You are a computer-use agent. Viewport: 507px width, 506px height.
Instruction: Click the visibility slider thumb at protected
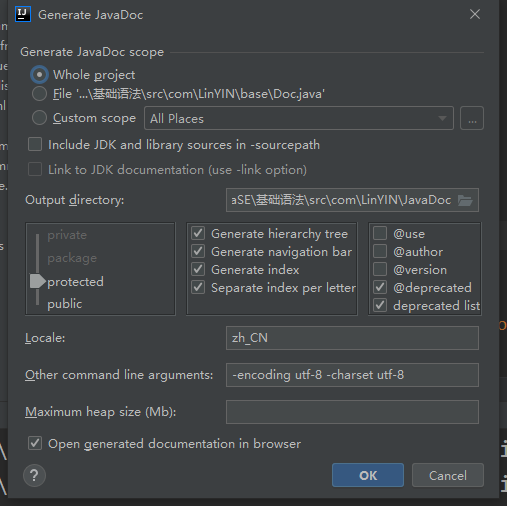pyautogui.click(x=37, y=281)
